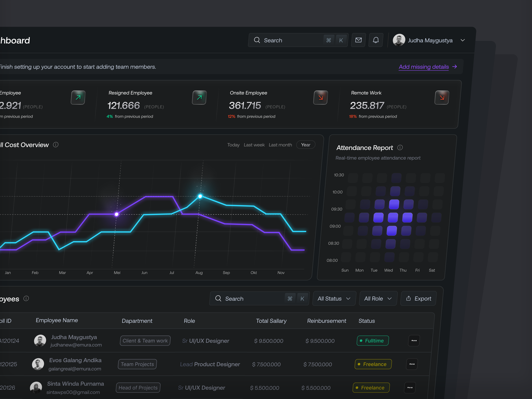Viewport: 532px width, 399px height.
Task: Select the Year tab on the chart
Action: 305,144
